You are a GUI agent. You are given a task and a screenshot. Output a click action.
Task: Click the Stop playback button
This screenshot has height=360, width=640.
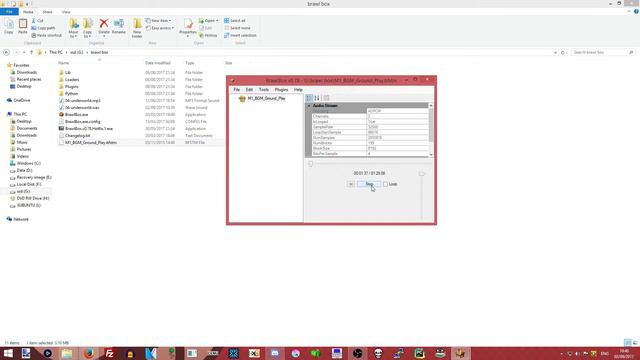369,184
